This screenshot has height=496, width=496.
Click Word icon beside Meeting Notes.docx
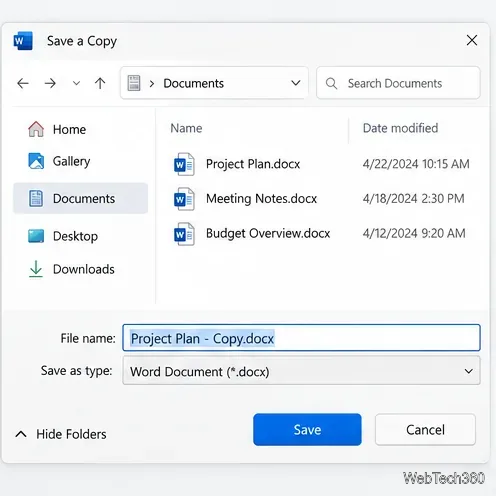(184, 199)
